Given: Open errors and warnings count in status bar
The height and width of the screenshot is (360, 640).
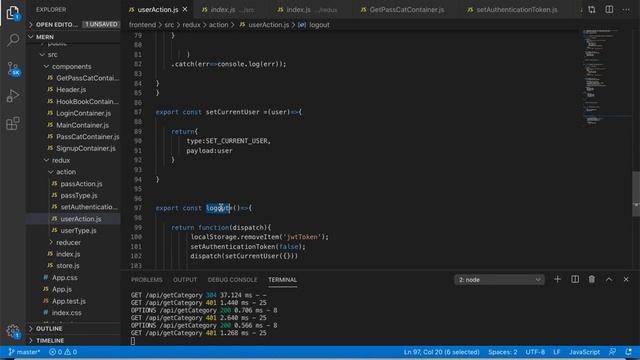Looking at the screenshot, I should (x=63, y=352).
